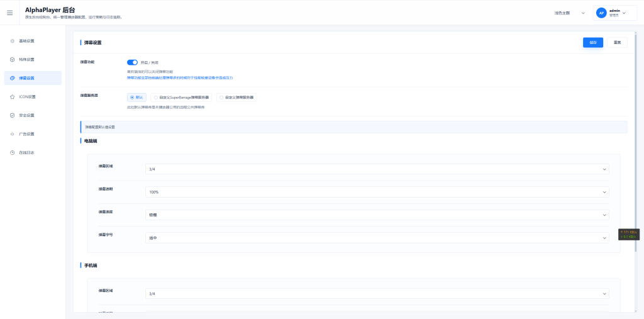The width and height of the screenshot is (644, 319).
Task: Click the blue 保存 button
Action: tap(593, 42)
